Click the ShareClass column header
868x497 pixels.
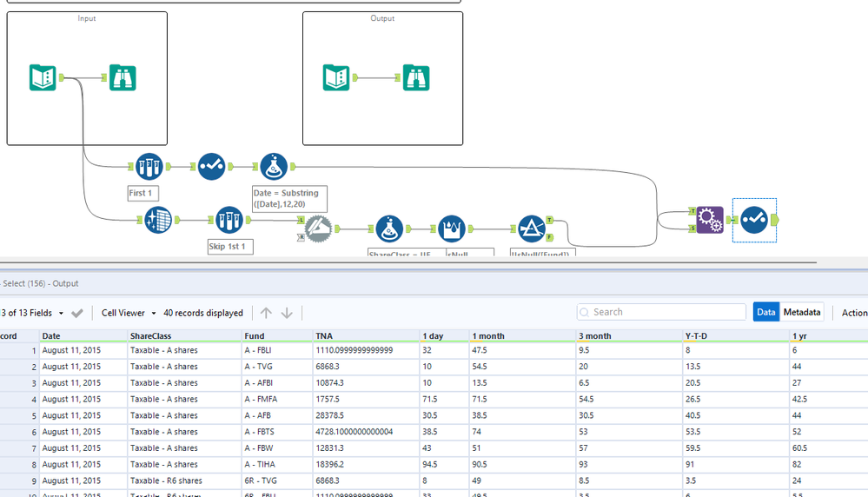tap(150, 335)
